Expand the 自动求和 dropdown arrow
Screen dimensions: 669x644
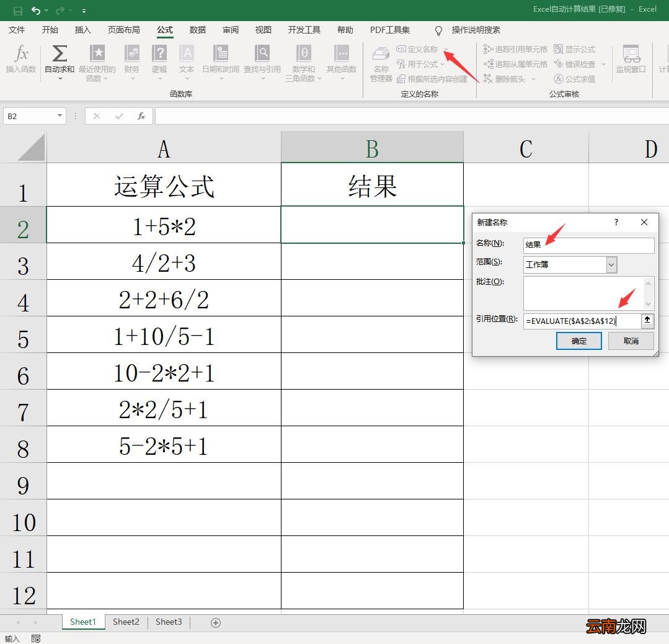[60, 79]
